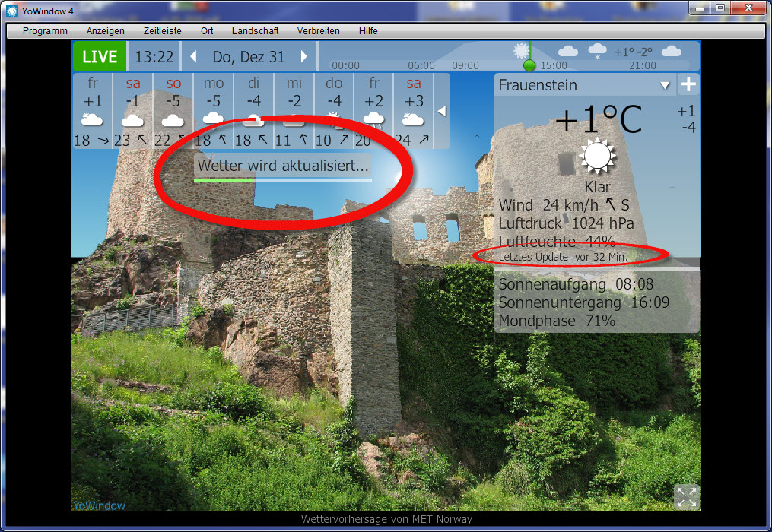The image size is (772, 532).
Task: Select first Friday +1 forecast day
Action: coord(93,111)
